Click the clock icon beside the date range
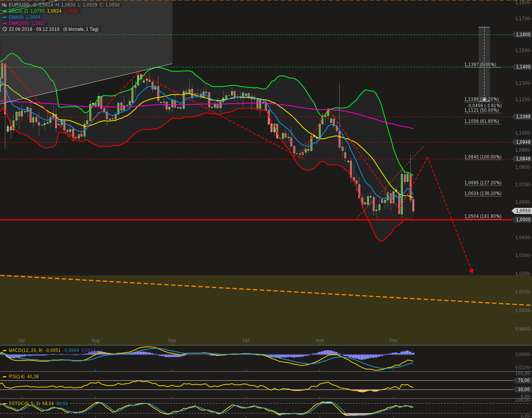 click(x=5, y=29)
